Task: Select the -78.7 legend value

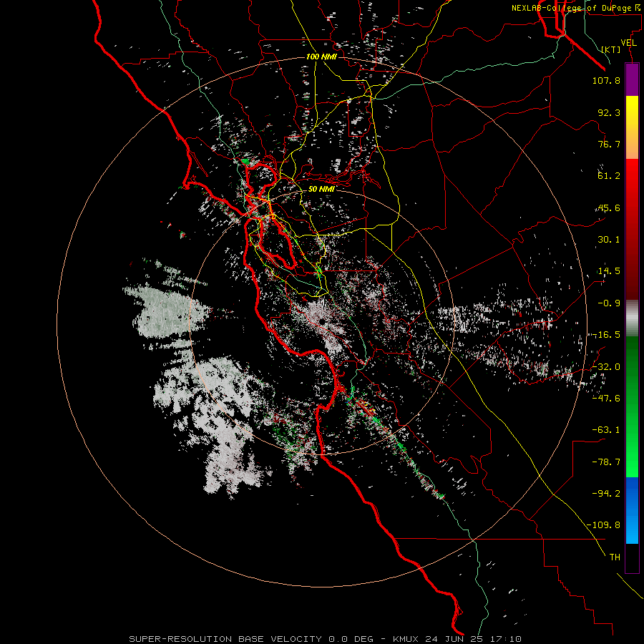Action: pos(606,462)
